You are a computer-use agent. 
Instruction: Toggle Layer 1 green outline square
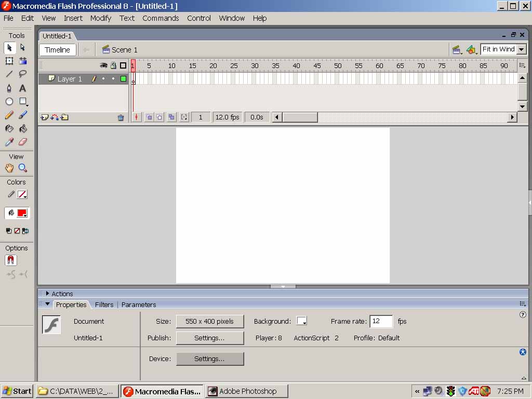[x=124, y=79]
